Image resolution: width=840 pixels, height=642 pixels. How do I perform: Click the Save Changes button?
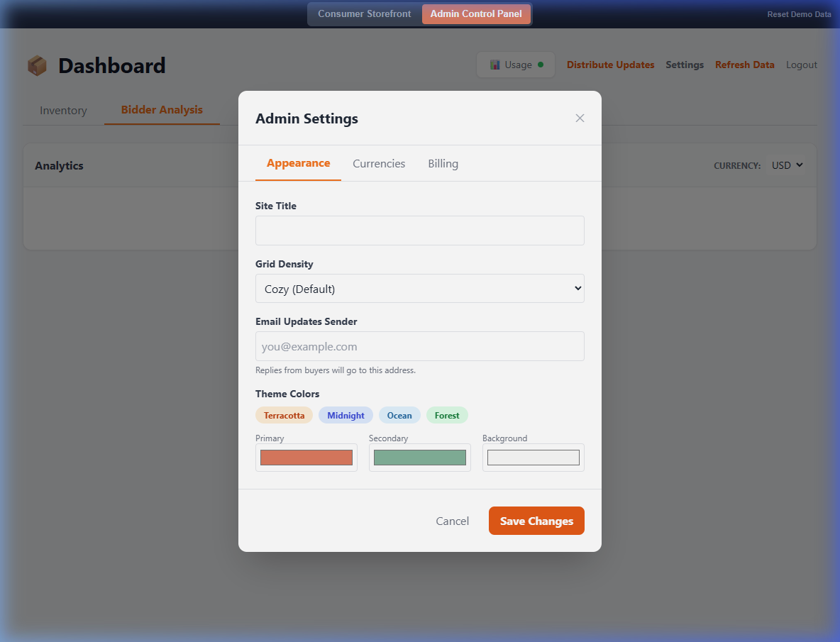point(536,521)
